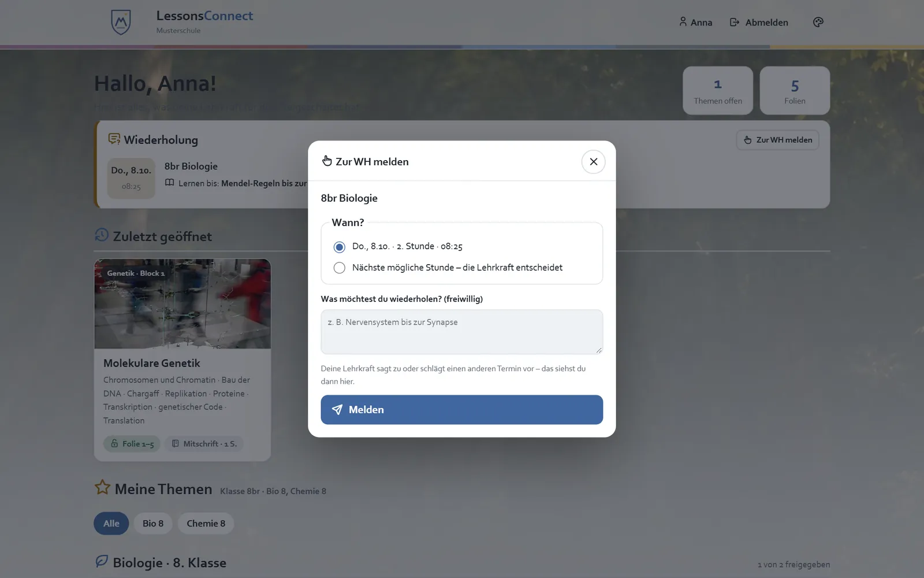This screenshot has width=924, height=578.
Task: Click the book icon beside Lernen bis
Action: (x=169, y=183)
